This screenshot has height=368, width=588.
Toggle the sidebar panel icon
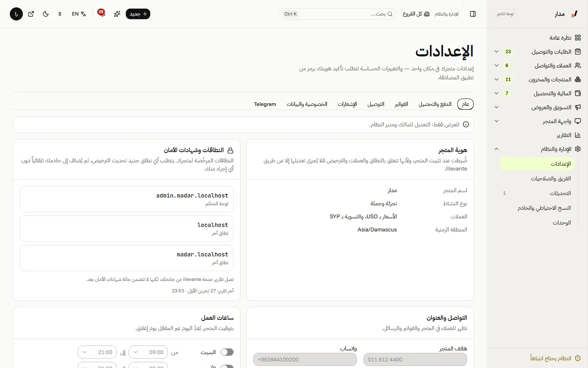[x=473, y=14]
